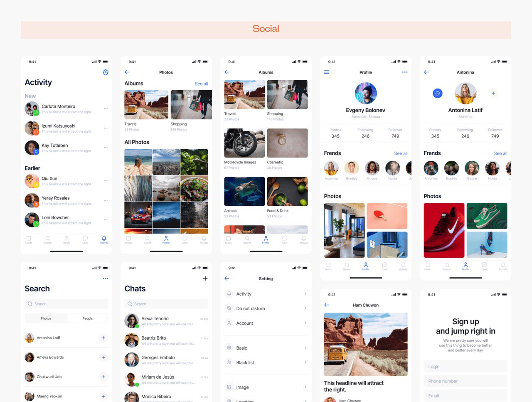Open more options for Kay Totleben
Screen dimensions: 532x402
(106, 148)
